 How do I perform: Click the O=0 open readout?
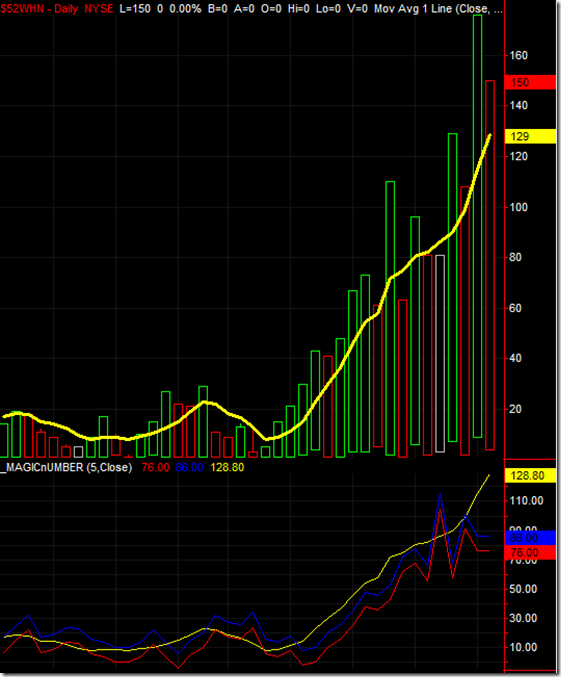click(271, 9)
